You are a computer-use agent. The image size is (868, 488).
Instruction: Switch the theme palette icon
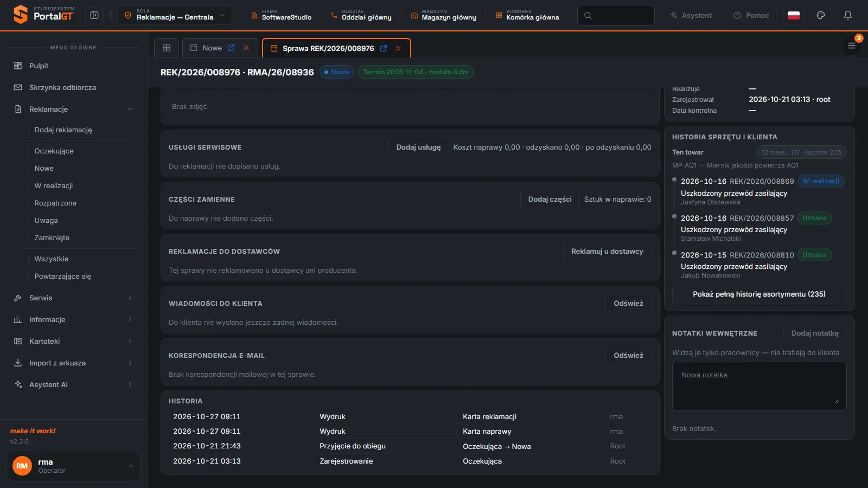click(821, 15)
